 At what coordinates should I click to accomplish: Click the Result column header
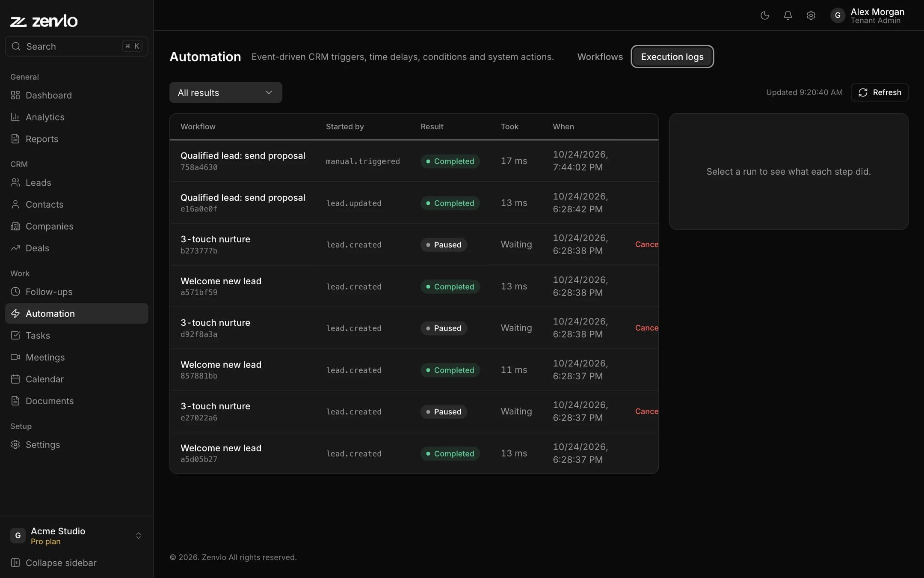pos(432,127)
